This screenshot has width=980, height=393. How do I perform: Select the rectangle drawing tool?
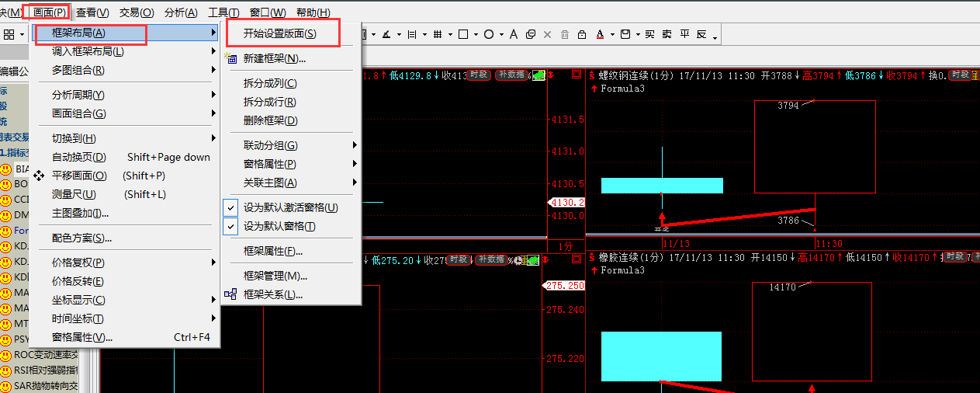point(463,34)
